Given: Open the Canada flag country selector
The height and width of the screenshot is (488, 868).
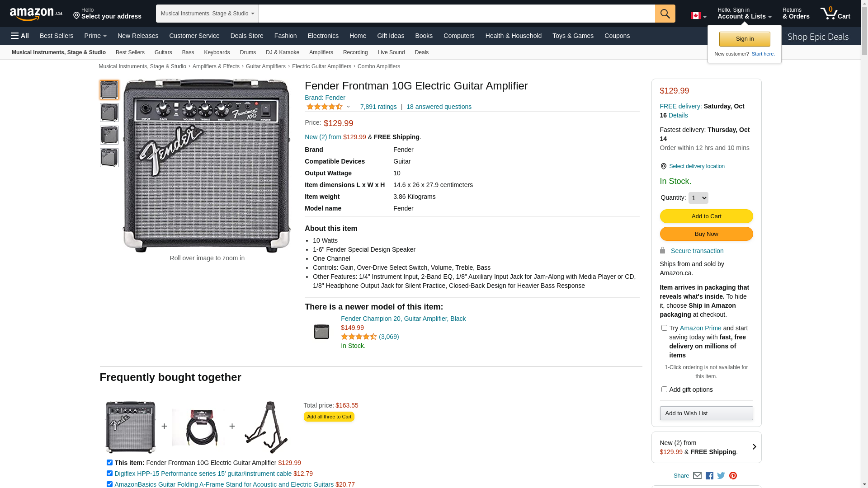Looking at the screenshot, I should [698, 16].
